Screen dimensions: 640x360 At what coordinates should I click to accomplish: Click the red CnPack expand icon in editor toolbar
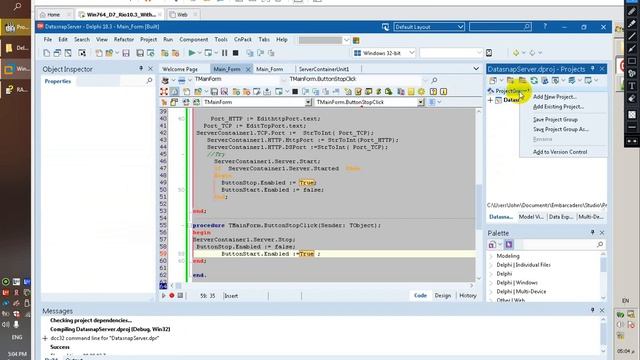click(164, 91)
